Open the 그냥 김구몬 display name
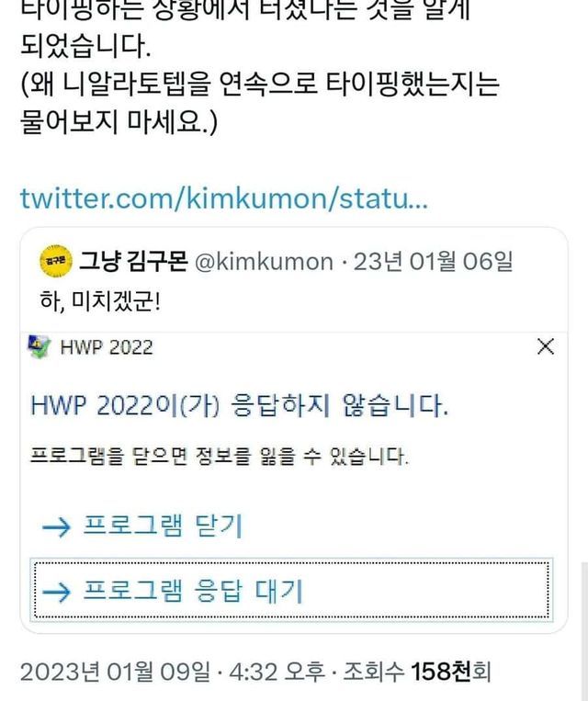The width and height of the screenshot is (588, 701). [133, 261]
